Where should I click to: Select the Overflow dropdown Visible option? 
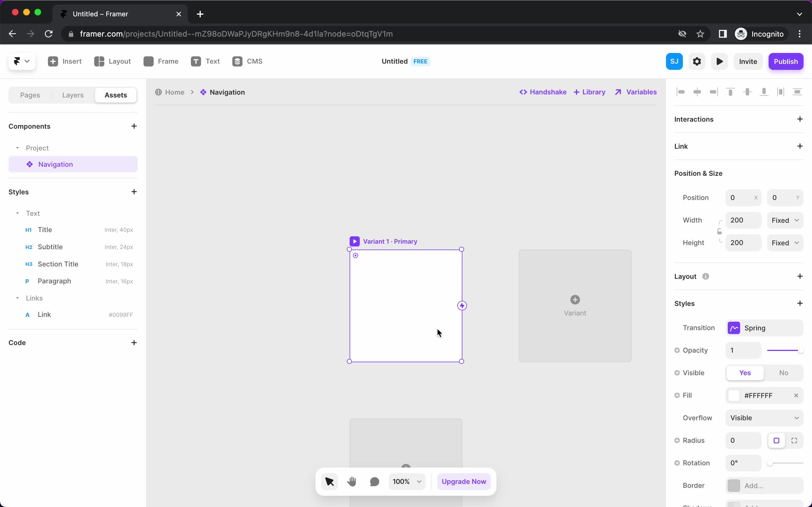(765, 417)
